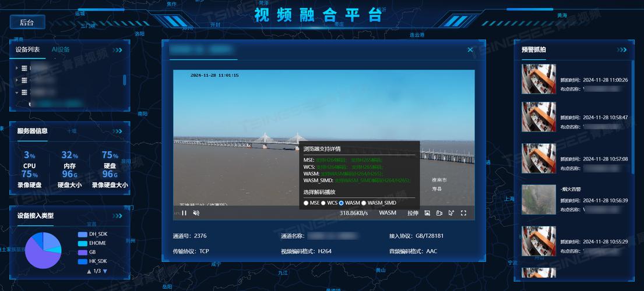Click the WASM decoder label in player bar
This screenshot has width=644, height=291.
click(x=388, y=212)
